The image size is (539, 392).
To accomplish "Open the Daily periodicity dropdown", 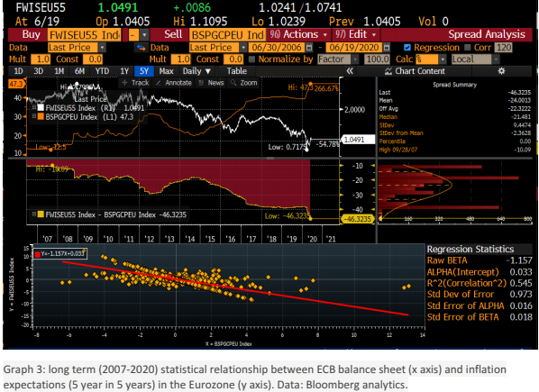I will pos(196,71).
